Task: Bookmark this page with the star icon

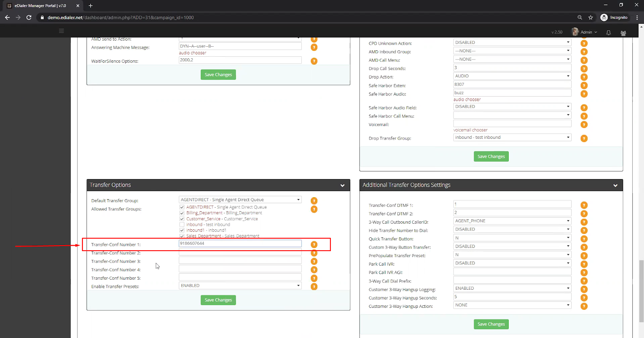Action: 590,18
